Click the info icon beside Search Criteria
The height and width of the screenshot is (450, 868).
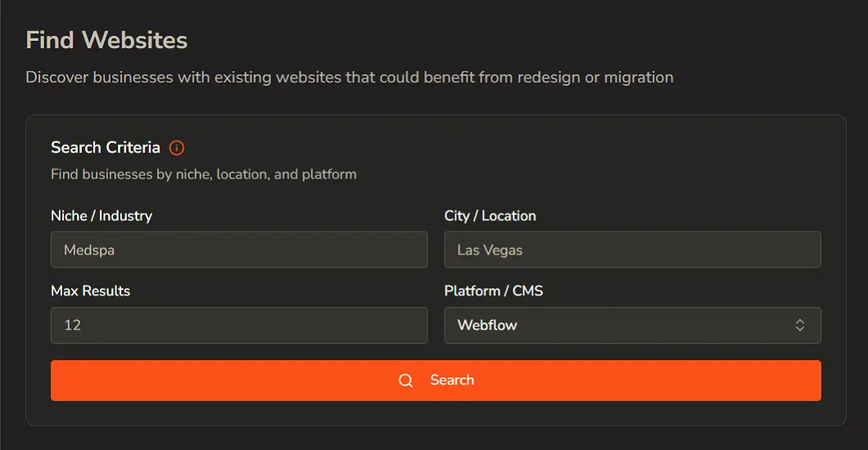[177, 148]
